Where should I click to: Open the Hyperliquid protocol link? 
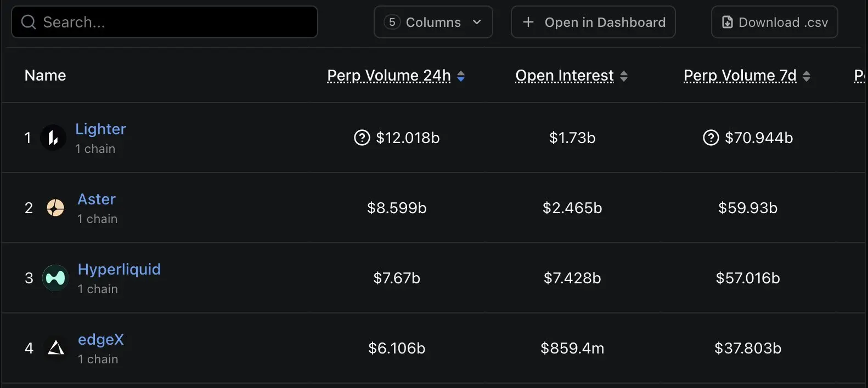[x=119, y=269]
